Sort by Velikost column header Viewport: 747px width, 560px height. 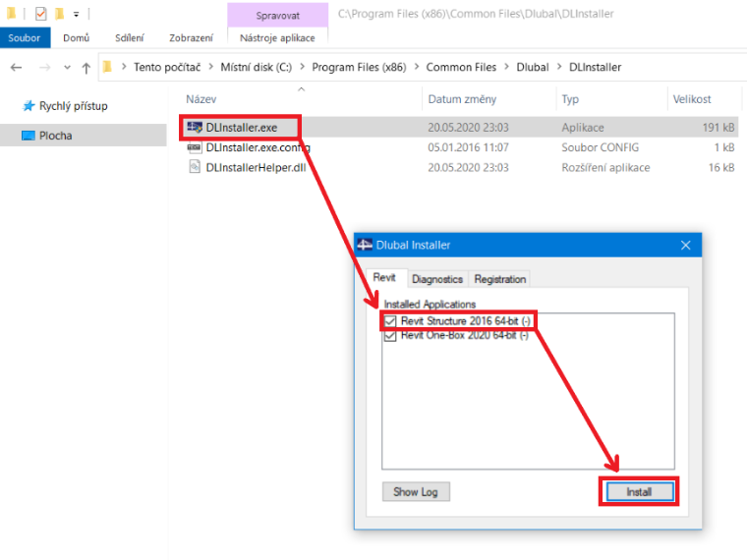tap(692, 99)
